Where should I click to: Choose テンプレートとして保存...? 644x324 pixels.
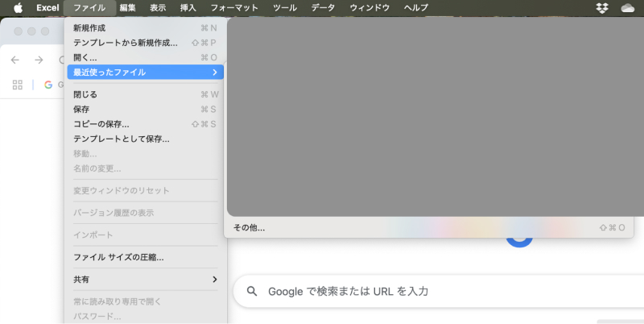tap(146, 139)
